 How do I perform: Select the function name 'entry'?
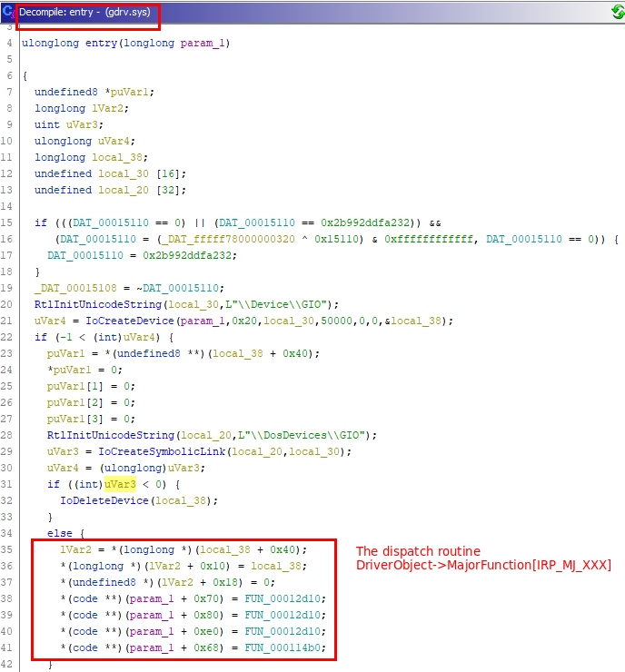pos(101,44)
